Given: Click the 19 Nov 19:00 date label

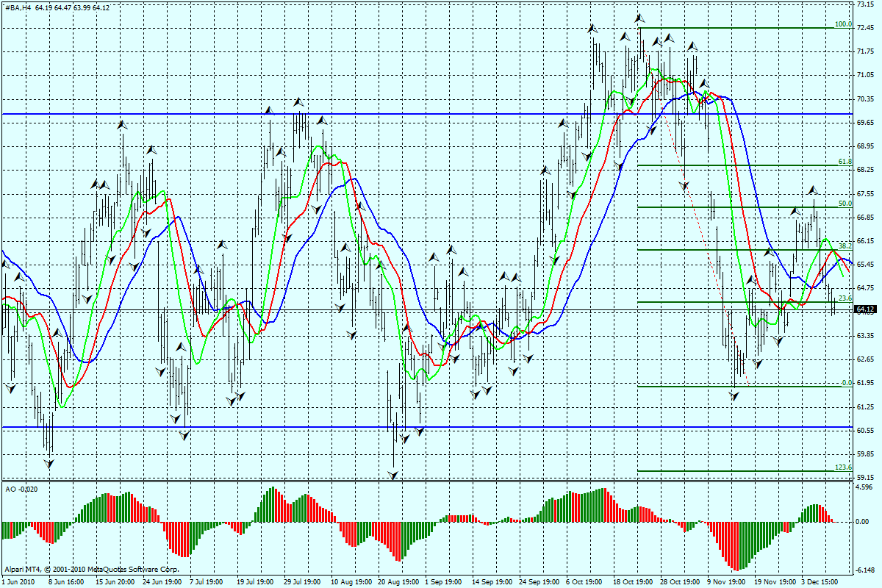Looking at the screenshot, I should click(x=774, y=581).
